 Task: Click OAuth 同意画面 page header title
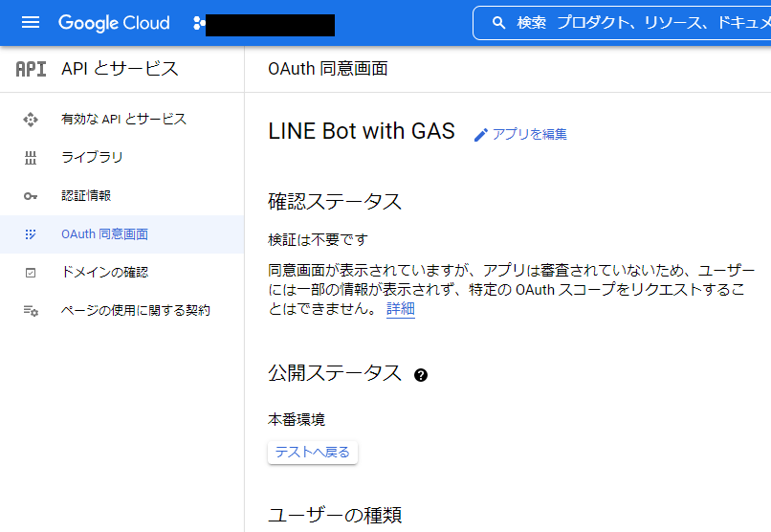[x=328, y=69]
